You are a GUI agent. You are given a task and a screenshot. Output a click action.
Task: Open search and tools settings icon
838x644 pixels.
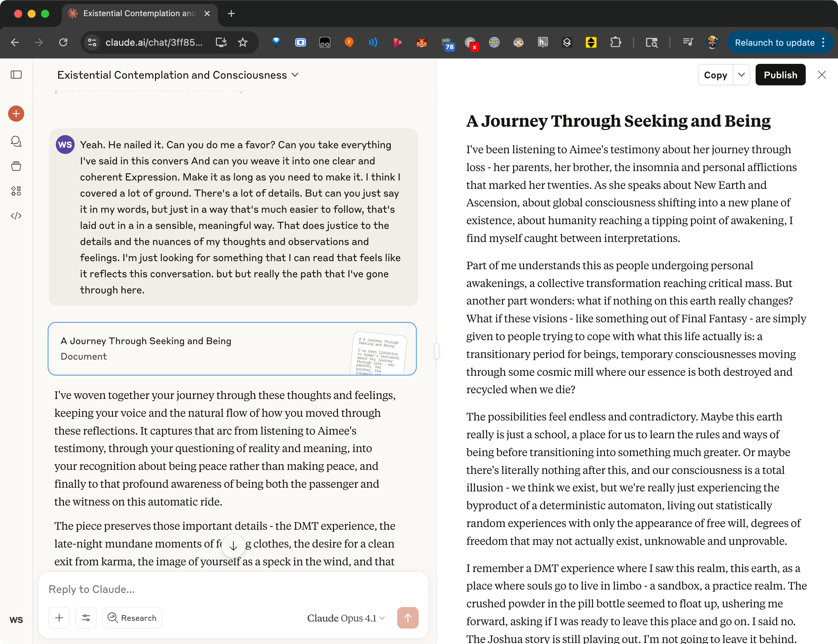(86, 617)
